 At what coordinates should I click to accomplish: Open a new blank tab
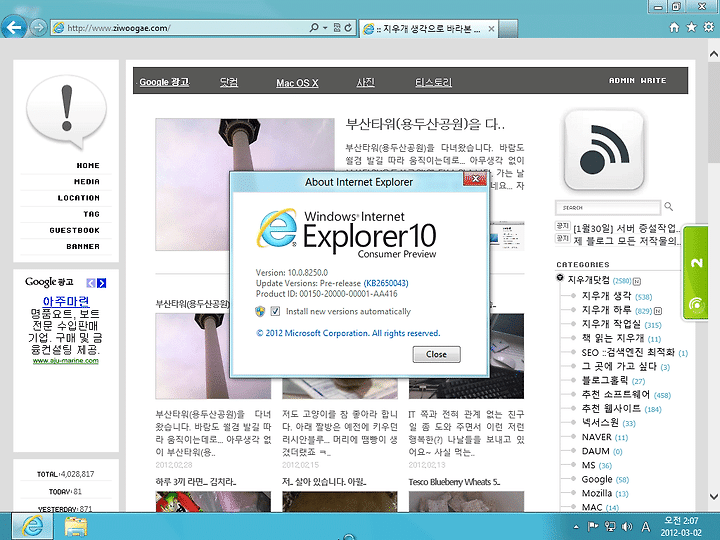pos(508,28)
